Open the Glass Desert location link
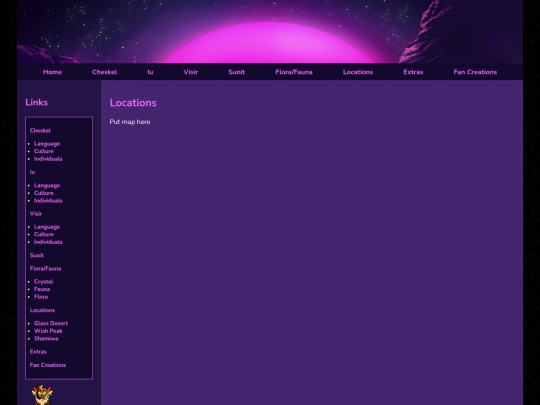540x405 pixels. pos(51,323)
